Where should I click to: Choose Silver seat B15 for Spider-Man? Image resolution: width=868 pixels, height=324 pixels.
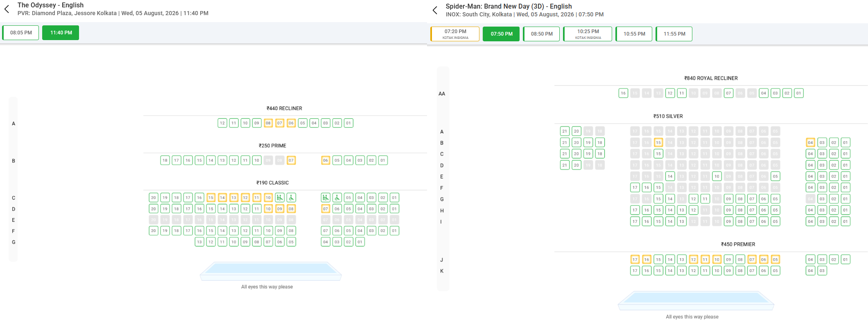tap(658, 143)
